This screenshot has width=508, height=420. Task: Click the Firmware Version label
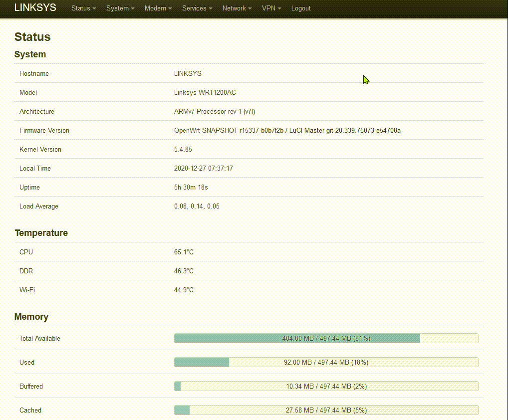coord(44,131)
